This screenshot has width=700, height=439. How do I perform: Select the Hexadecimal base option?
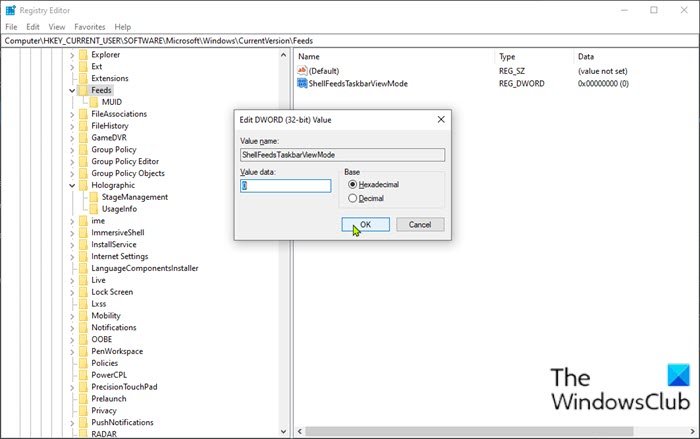353,184
